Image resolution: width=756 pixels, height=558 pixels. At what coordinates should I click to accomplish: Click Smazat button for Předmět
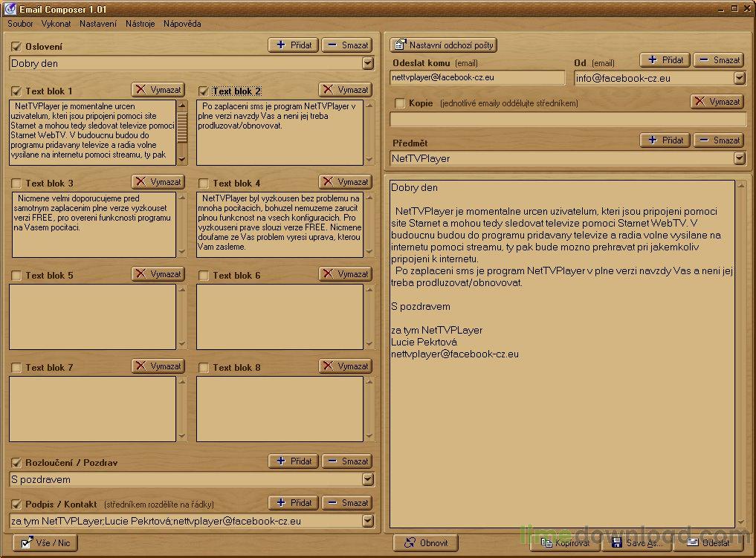coord(719,140)
